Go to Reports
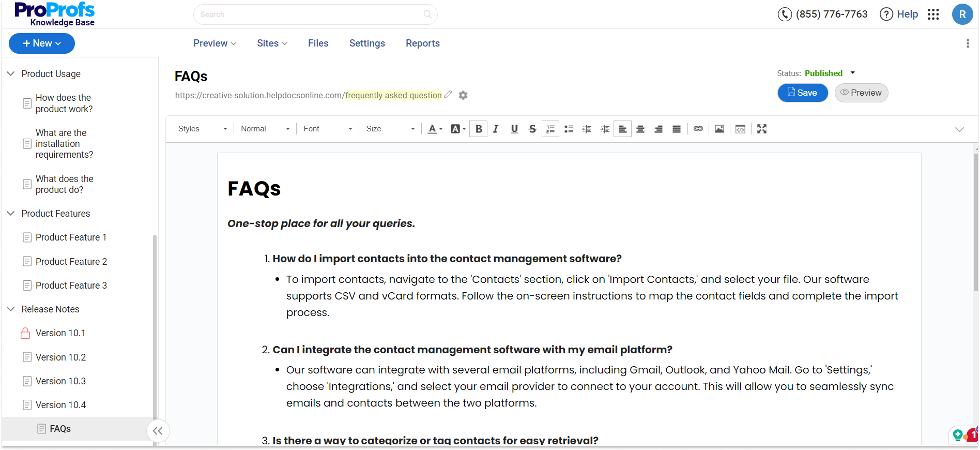 click(x=423, y=43)
